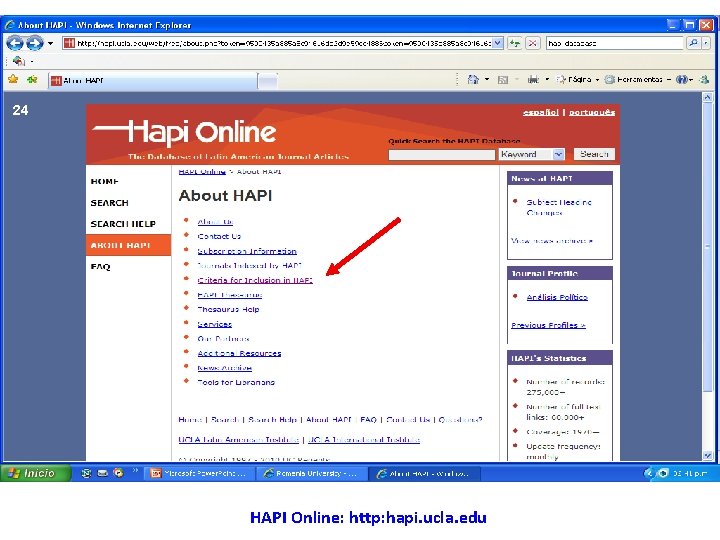
Task: Click the browser Forward arrow button
Action: pos(34,43)
